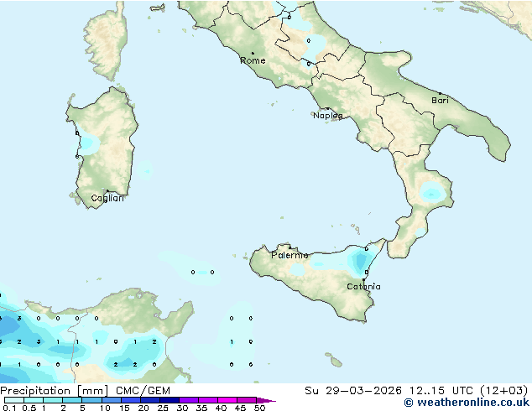Screen dimensions: 532x411
Task: Click the "12..15 UTC" time text
Action: [x=441, y=391]
